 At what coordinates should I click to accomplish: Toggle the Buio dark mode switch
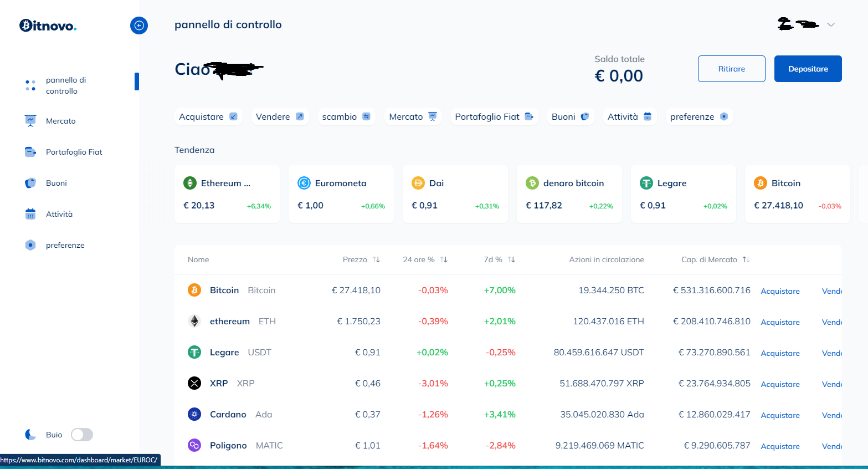[x=82, y=435]
